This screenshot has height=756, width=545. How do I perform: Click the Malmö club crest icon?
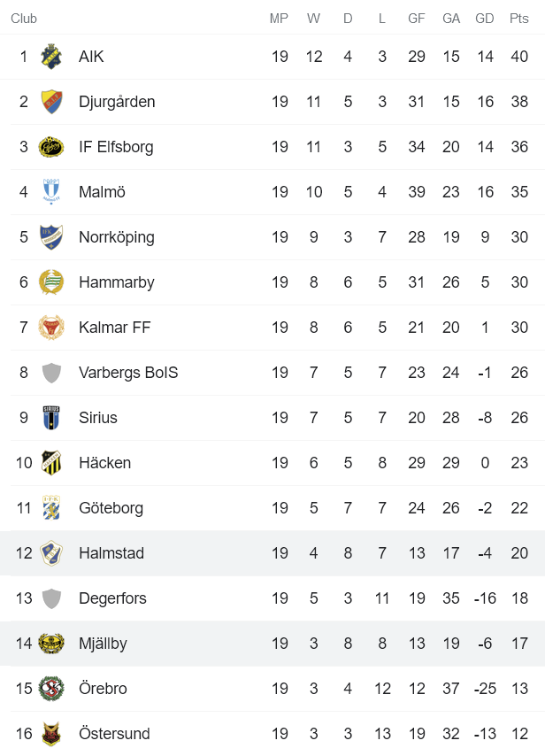coord(51,192)
